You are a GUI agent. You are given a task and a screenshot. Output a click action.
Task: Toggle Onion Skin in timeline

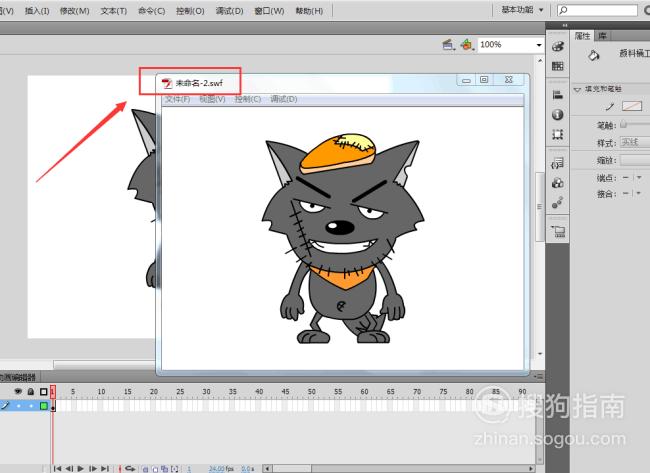pyautogui.click(x=146, y=469)
